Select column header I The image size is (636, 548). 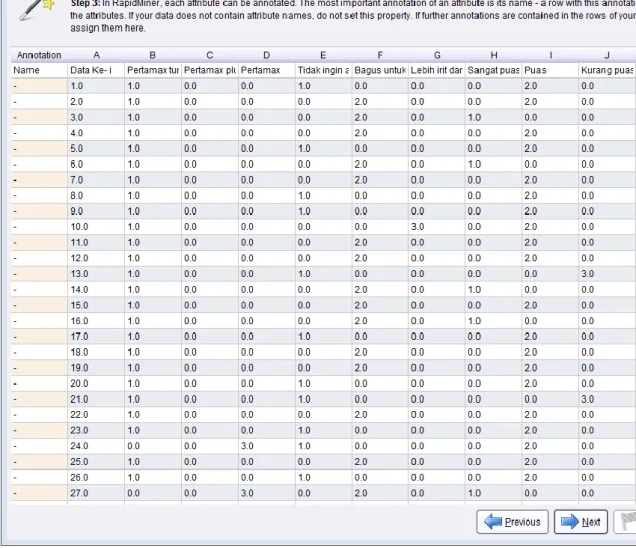tap(550, 55)
